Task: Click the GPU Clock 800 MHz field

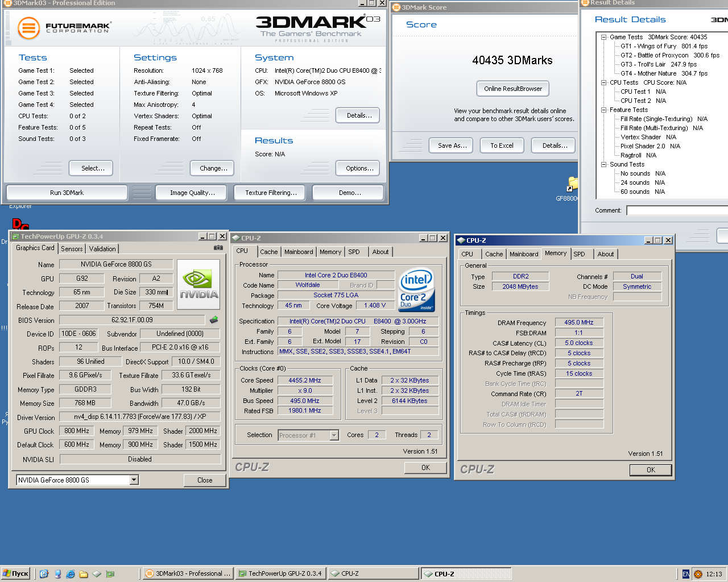Action: coord(77,431)
